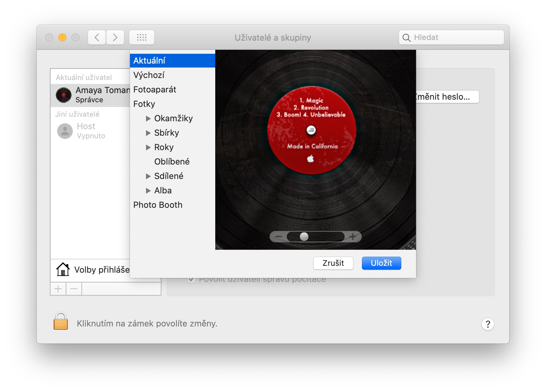Expand the Roky disclosure triangle

tap(148, 147)
